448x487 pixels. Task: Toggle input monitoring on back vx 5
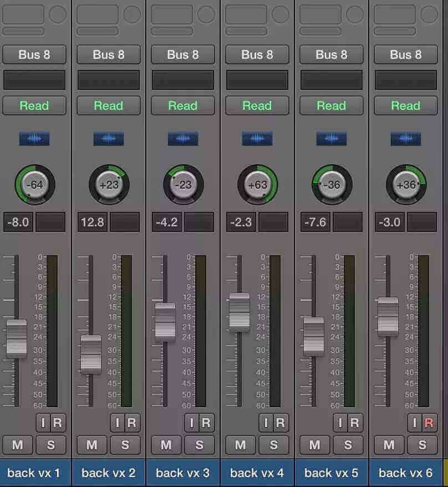(340, 423)
